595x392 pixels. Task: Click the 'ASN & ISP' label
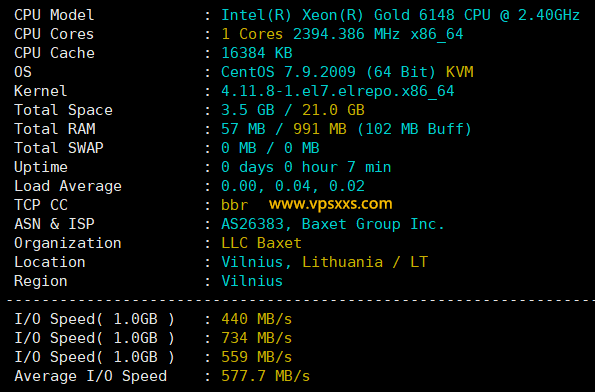pyautogui.click(x=54, y=224)
